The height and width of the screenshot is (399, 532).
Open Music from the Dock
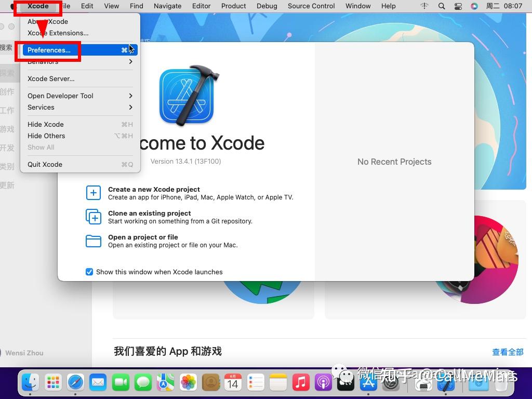(x=301, y=383)
